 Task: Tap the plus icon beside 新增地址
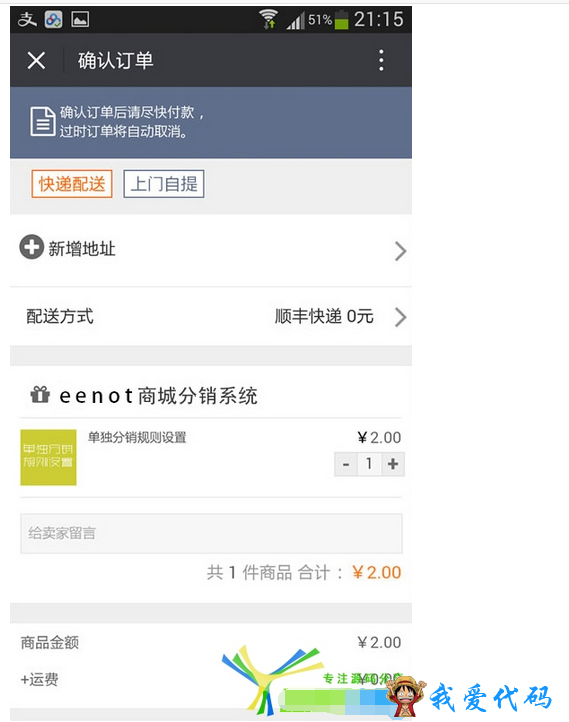pyautogui.click(x=31, y=248)
